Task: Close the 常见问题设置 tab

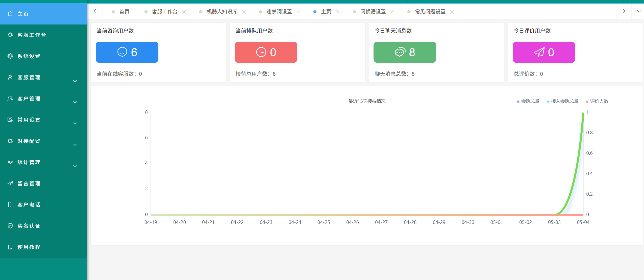Action: click(452, 12)
